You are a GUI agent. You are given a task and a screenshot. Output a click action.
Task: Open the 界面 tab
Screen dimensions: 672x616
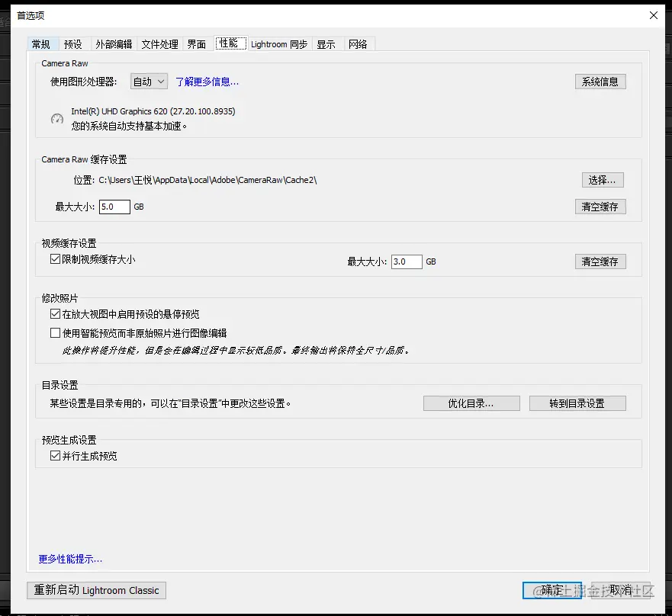pos(197,44)
